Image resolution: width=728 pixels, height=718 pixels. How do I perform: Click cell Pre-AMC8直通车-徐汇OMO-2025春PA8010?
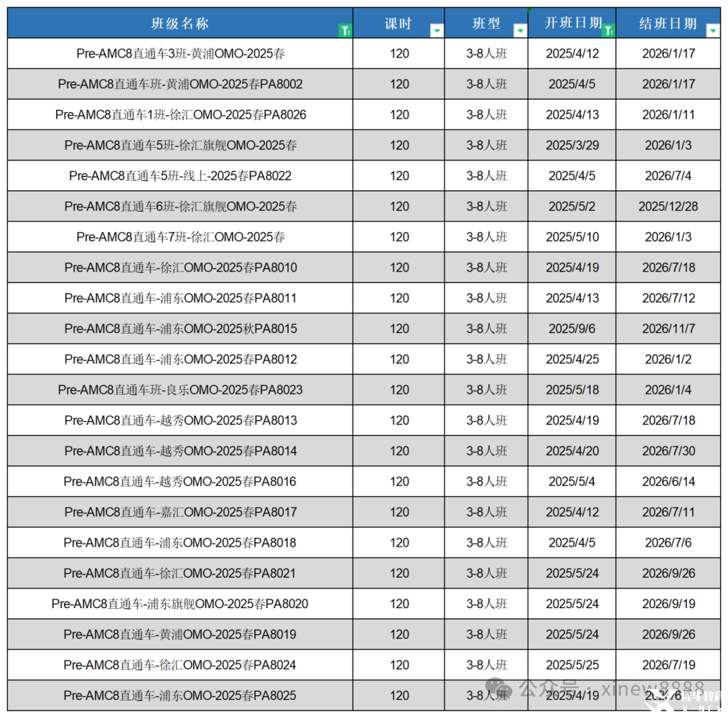tap(180, 268)
